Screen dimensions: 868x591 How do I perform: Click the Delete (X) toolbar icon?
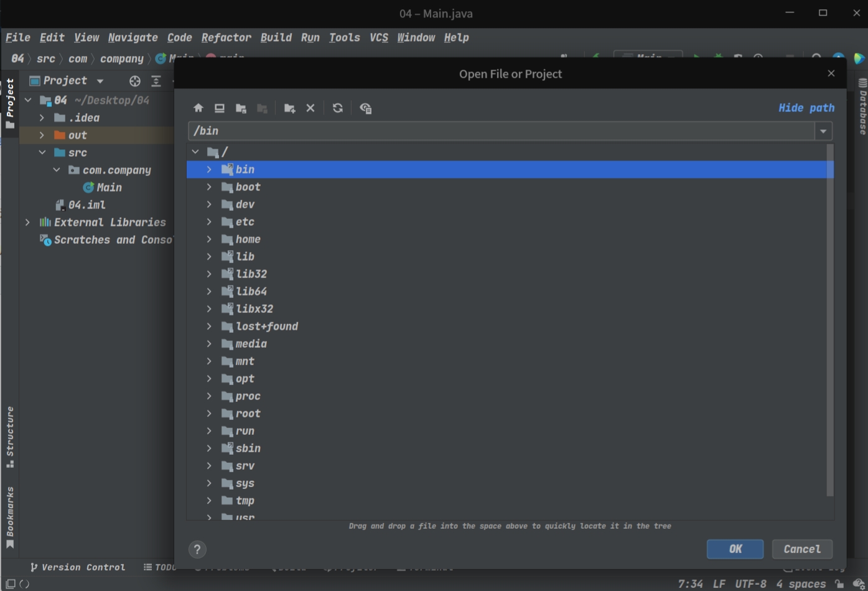point(310,108)
